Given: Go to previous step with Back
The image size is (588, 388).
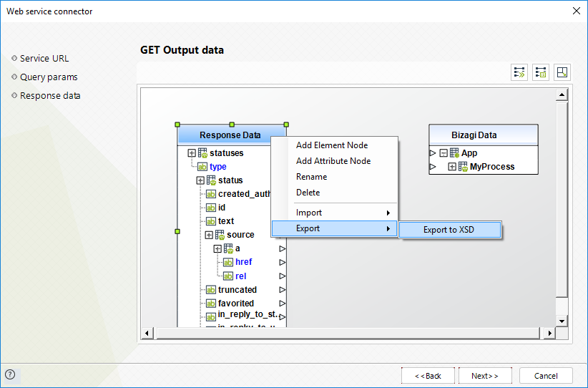Looking at the screenshot, I should point(428,376).
